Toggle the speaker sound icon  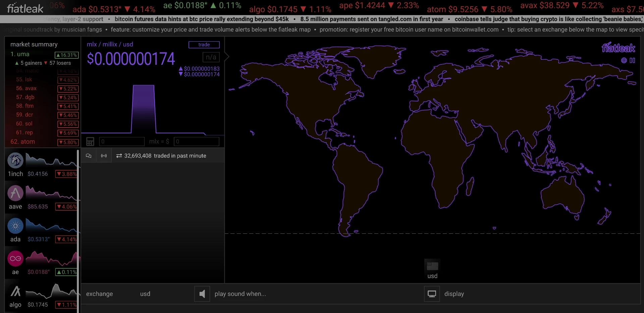pos(202,294)
